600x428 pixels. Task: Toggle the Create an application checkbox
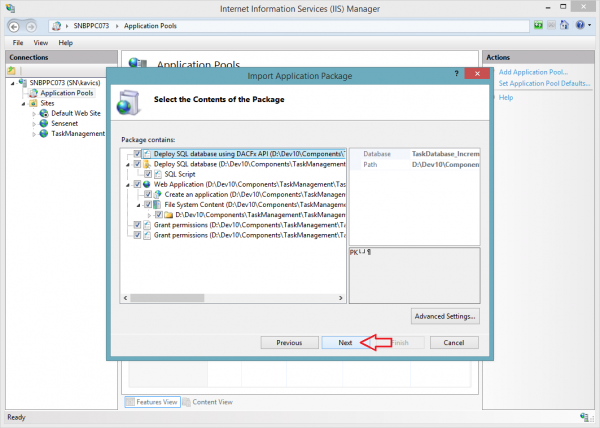click(148, 194)
